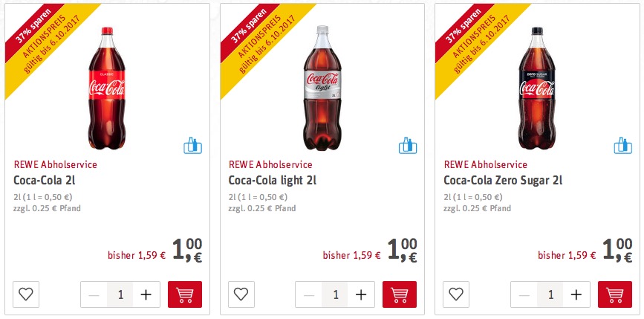Increase quantity of Coca-Cola Zero Sugar
This screenshot has height=319, width=644.
pyautogui.click(x=576, y=294)
